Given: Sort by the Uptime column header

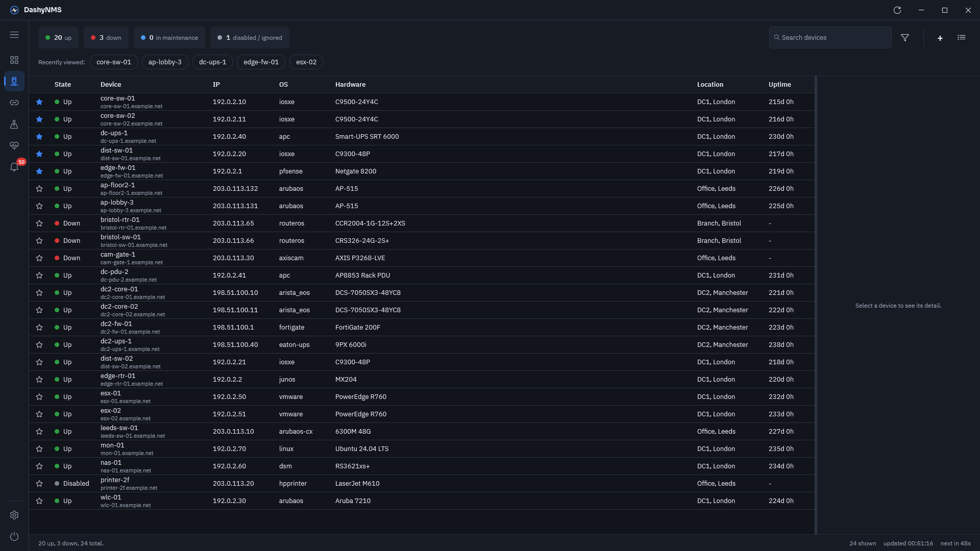Looking at the screenshot, I should (x=780, y=85).
